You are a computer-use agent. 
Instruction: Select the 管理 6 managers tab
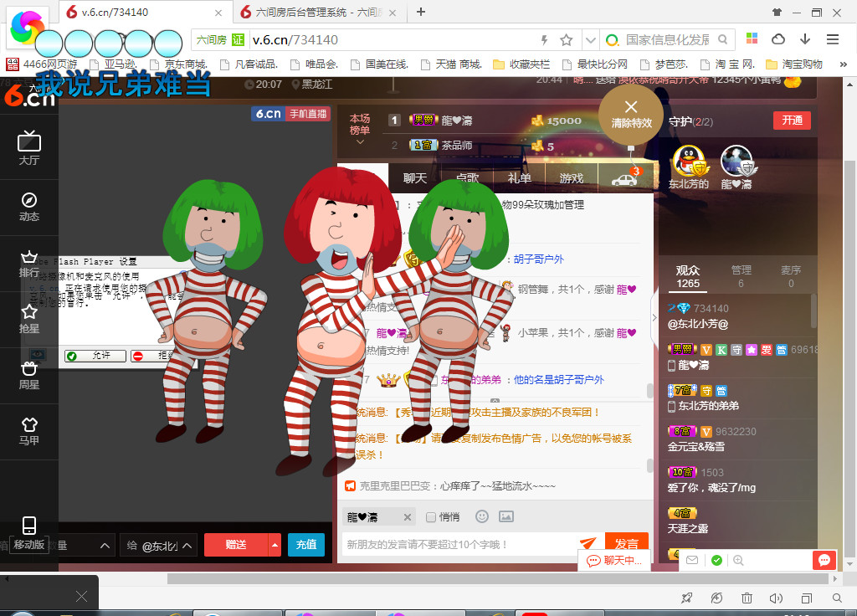tap(742, 276)
